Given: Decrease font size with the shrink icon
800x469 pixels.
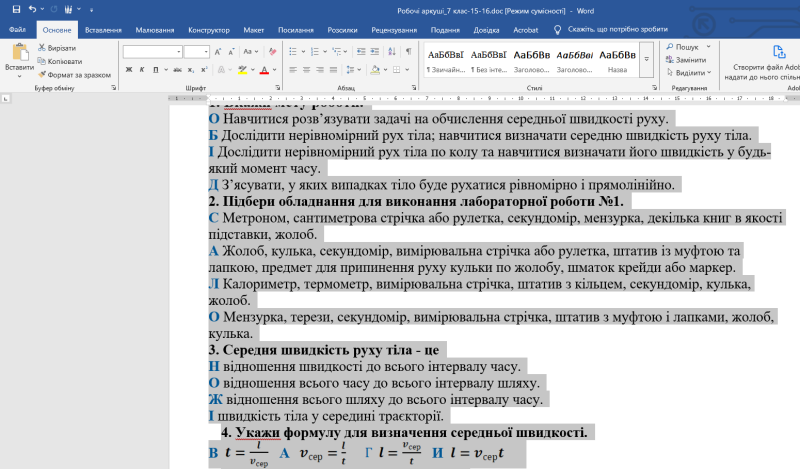Looking at the screenshot, I should pyautogui.click(x=231, y=52).
